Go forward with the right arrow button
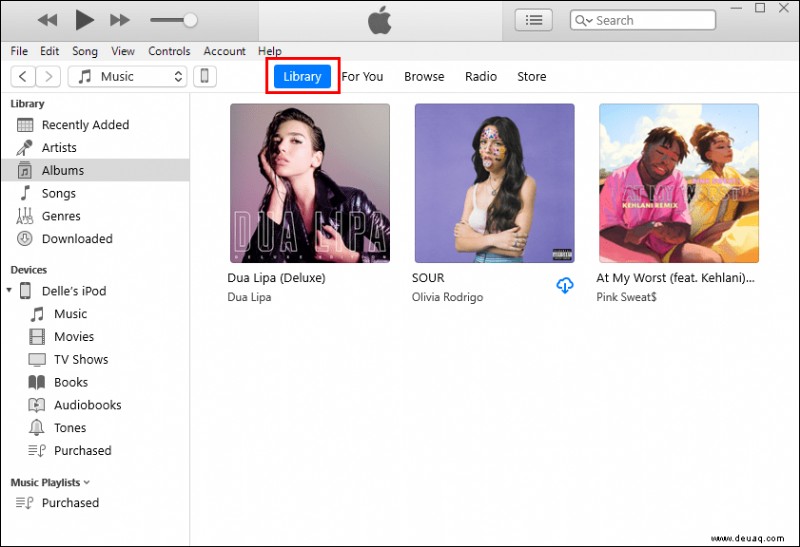Screen dimensions: 800x547 tap(48, 77)
